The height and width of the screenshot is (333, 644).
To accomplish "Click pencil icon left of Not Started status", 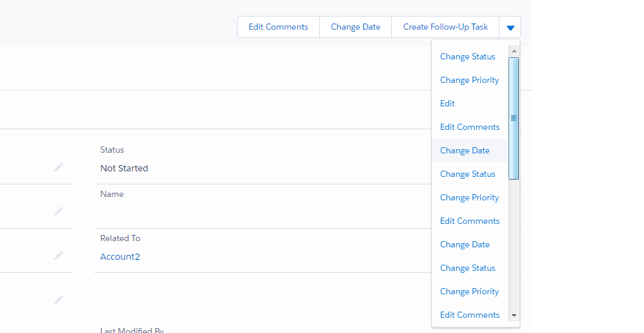I will point(59,166).
